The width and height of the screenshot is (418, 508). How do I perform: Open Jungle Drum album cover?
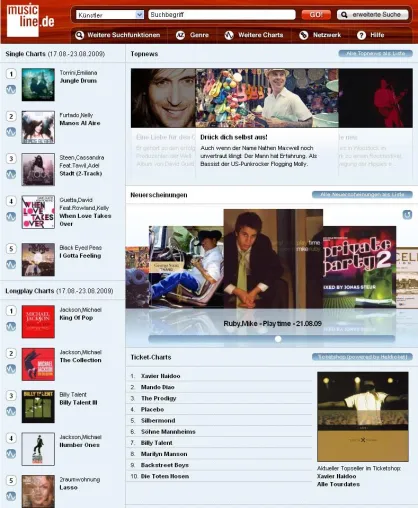(38, 84)
